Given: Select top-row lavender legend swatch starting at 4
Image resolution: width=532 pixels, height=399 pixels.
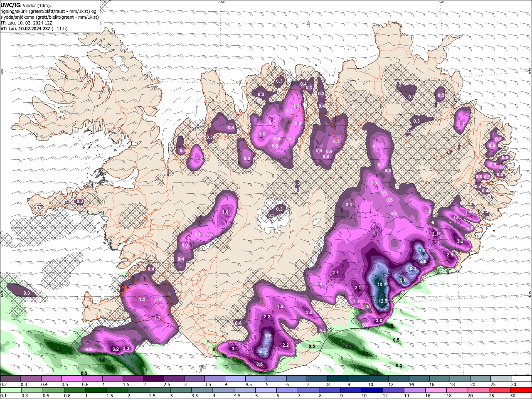Looking at the screenshot, I should coord(235,379).
